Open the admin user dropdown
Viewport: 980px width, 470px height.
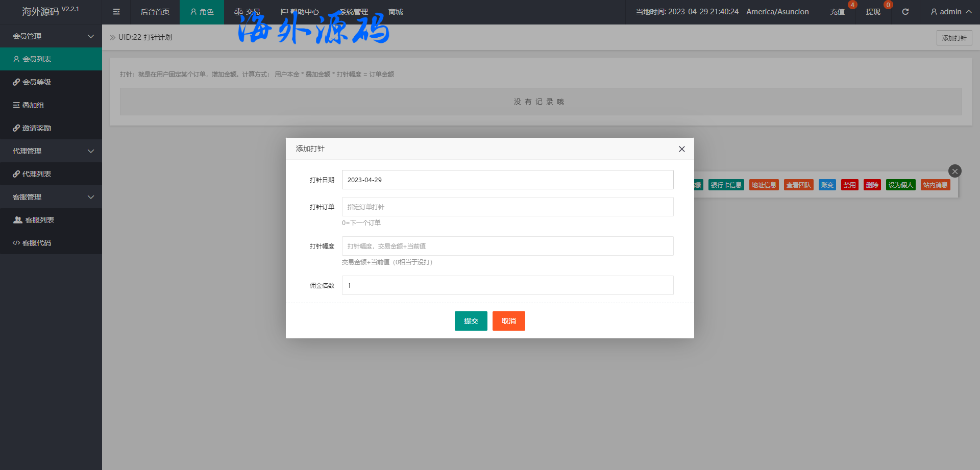pos(950,12)
